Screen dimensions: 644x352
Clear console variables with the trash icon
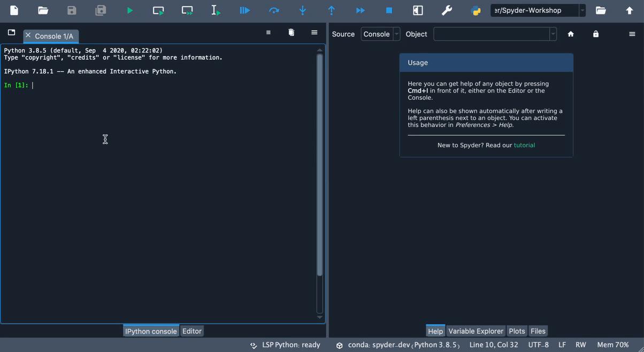point(291,32)
